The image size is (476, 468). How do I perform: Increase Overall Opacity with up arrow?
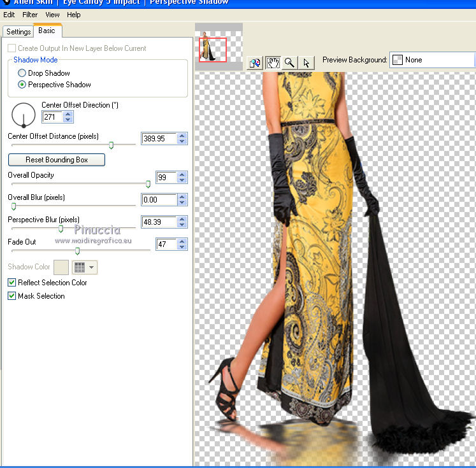[182, 174]
